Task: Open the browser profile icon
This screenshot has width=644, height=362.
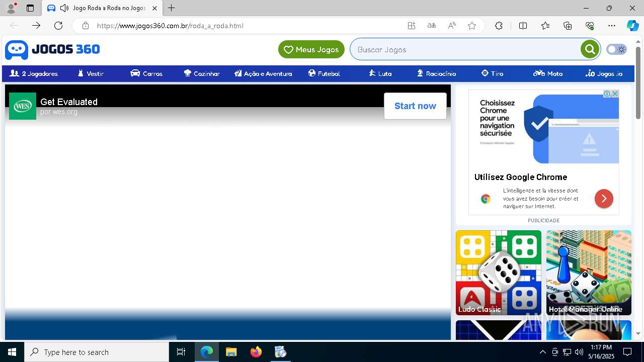Action: pos(11,8)
